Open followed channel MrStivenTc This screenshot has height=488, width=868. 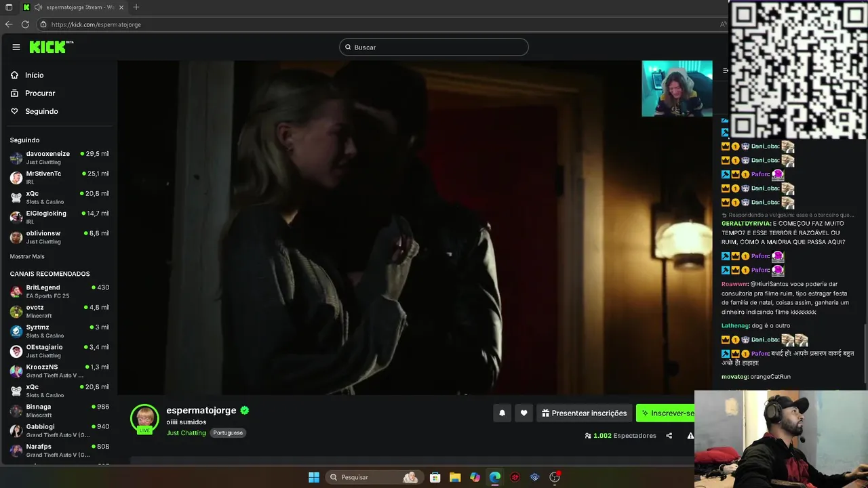point(60,178)
